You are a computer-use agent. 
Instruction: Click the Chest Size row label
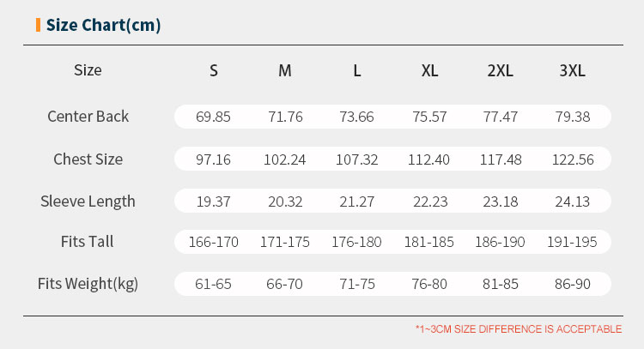[x=88, y=159]
